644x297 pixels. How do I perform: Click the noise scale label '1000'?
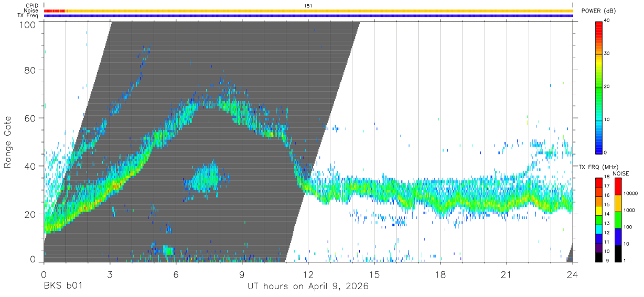(x=629, y=211)
